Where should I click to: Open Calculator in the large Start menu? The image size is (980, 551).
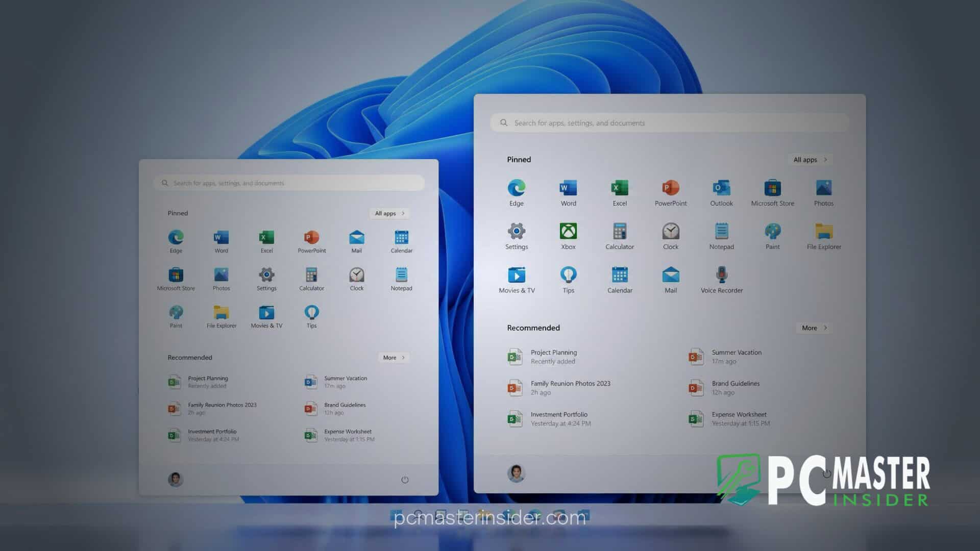(x=620, y=236)
